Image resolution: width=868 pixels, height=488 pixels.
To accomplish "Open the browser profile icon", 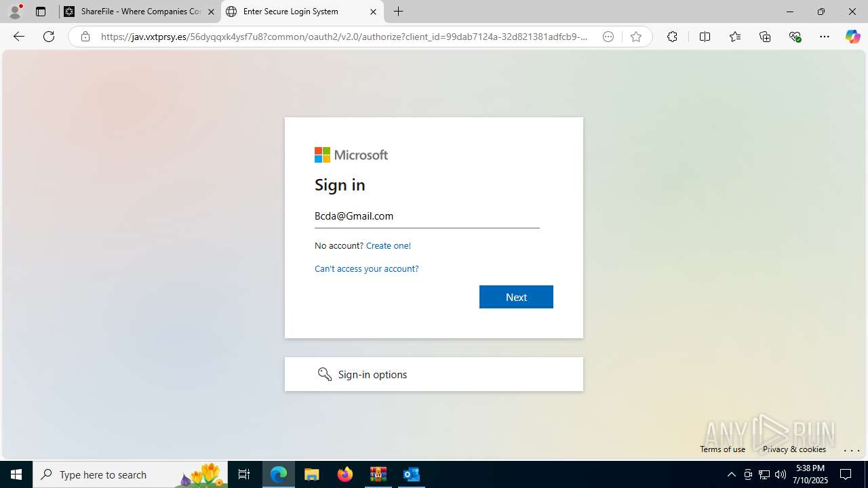I will pos(15,12).
